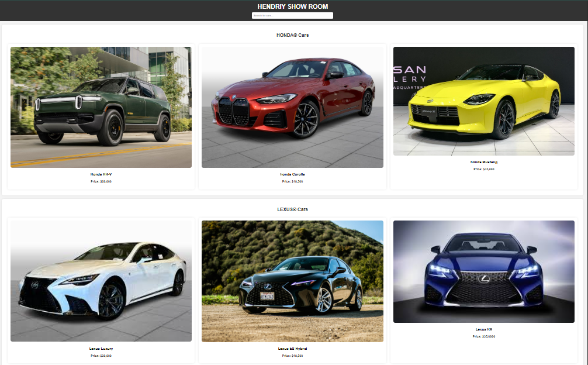Select the LEXUS Cars section heading

point(292,209)
